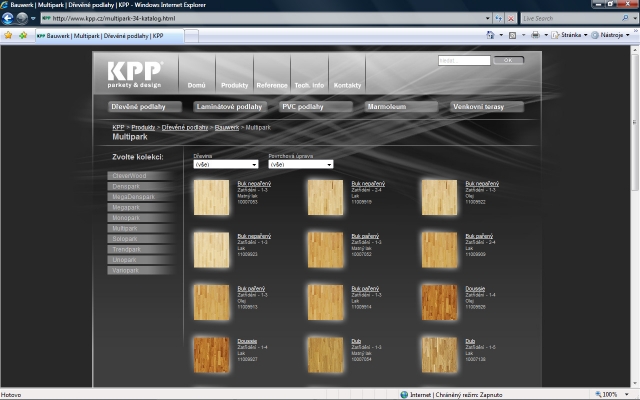The image size is (640, 400).
Task: Choose the MegaDenspark collection
Action: pyautogui.click(x=140, y=197)
